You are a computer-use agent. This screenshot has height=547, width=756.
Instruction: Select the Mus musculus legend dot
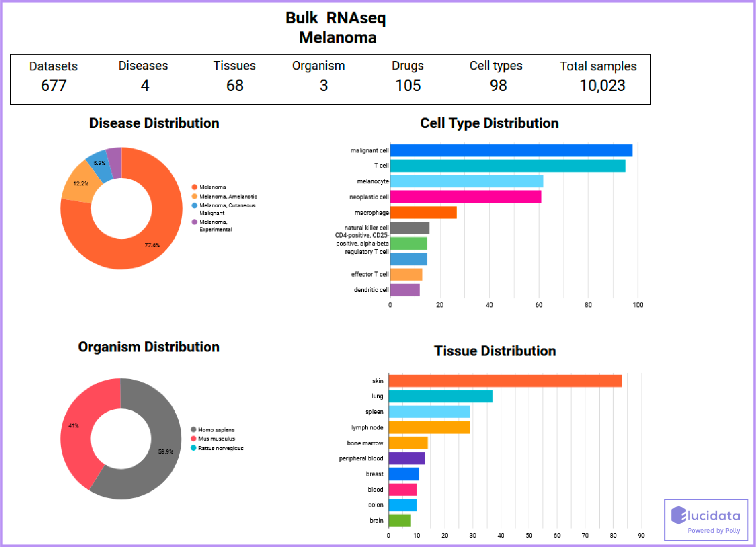[193, 439]
